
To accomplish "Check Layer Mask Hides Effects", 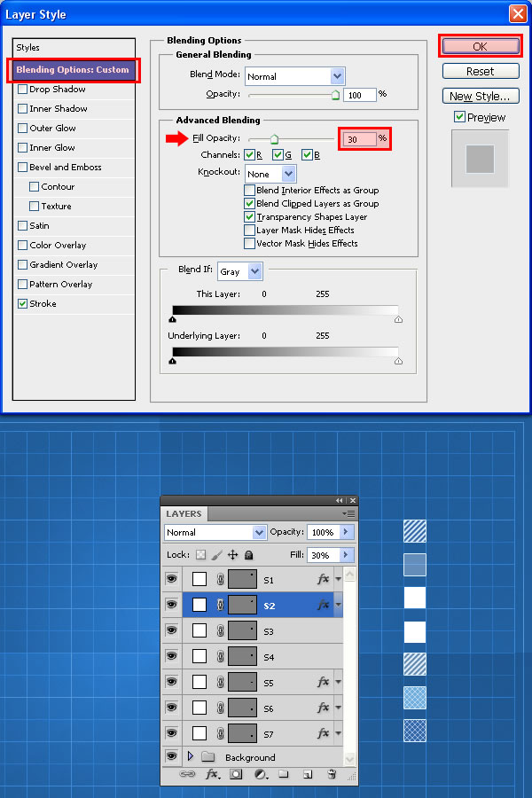I will point(249,230).
